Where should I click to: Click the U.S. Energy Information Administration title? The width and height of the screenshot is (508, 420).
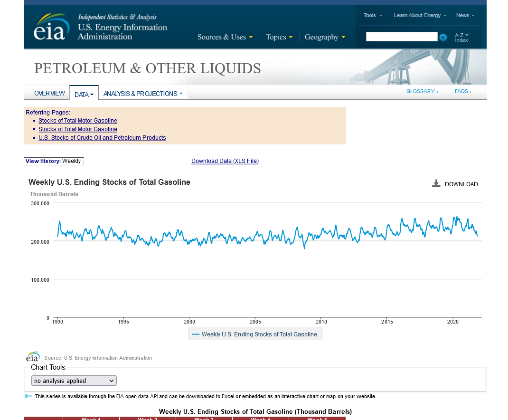point(122,32)
